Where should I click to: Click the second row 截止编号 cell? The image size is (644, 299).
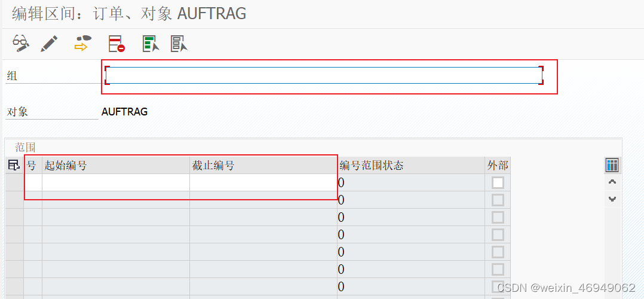pyautogui.click(x=263, y=200)
